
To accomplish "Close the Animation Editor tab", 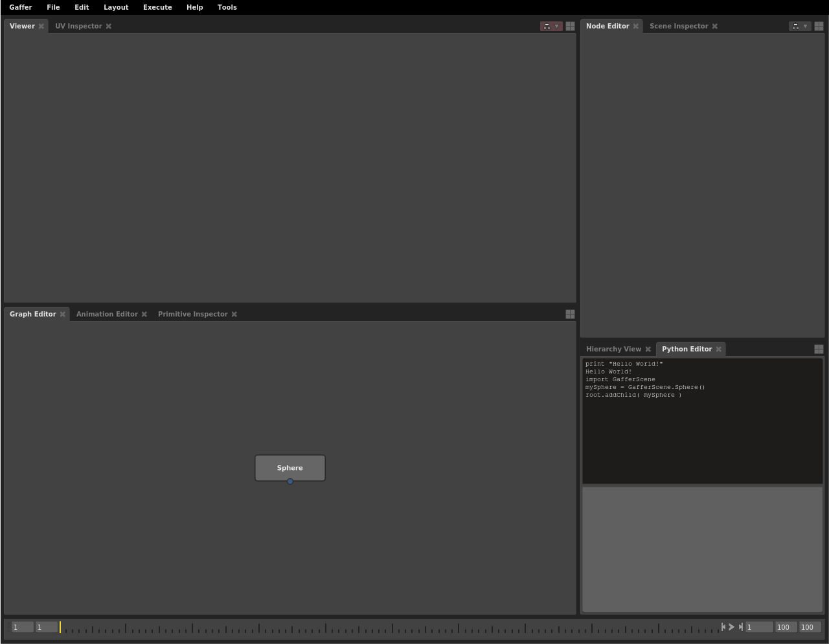I will pos(144,315).
